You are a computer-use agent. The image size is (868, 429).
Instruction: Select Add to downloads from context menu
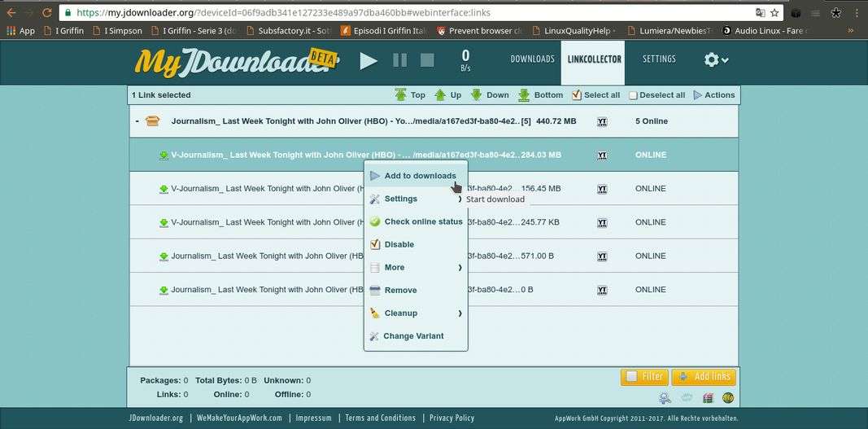419,176
